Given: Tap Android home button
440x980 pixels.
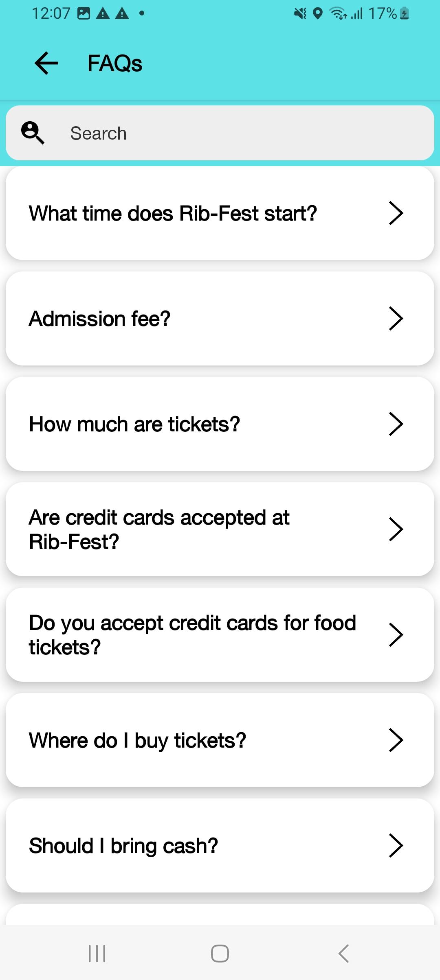Looking at the screenshot, I should point(220,953).
